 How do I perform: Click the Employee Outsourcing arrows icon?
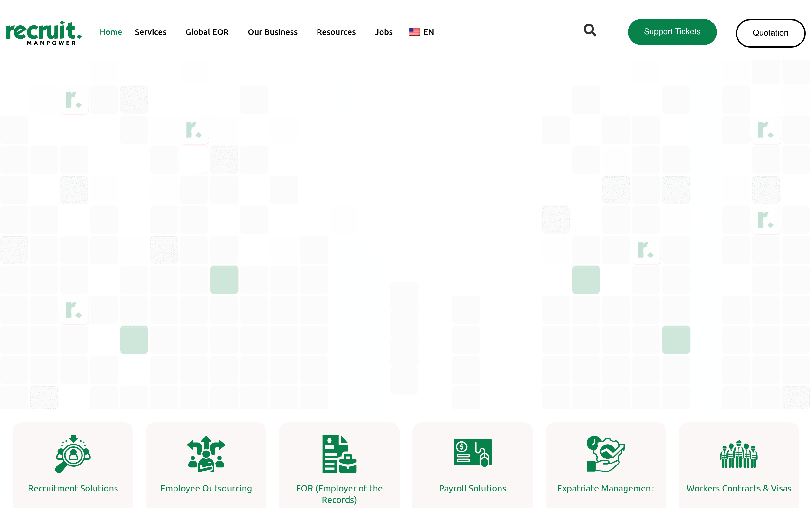(206, 454)
